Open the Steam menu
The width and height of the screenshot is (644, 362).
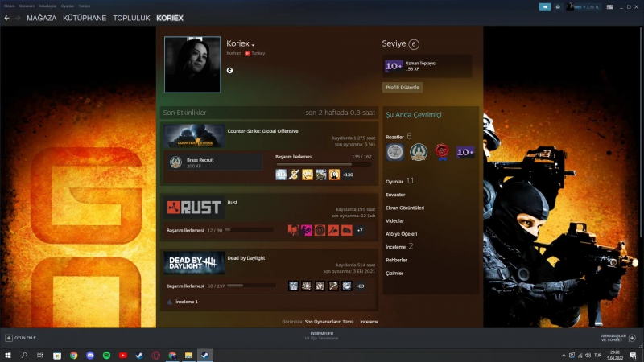pos(9,6)
